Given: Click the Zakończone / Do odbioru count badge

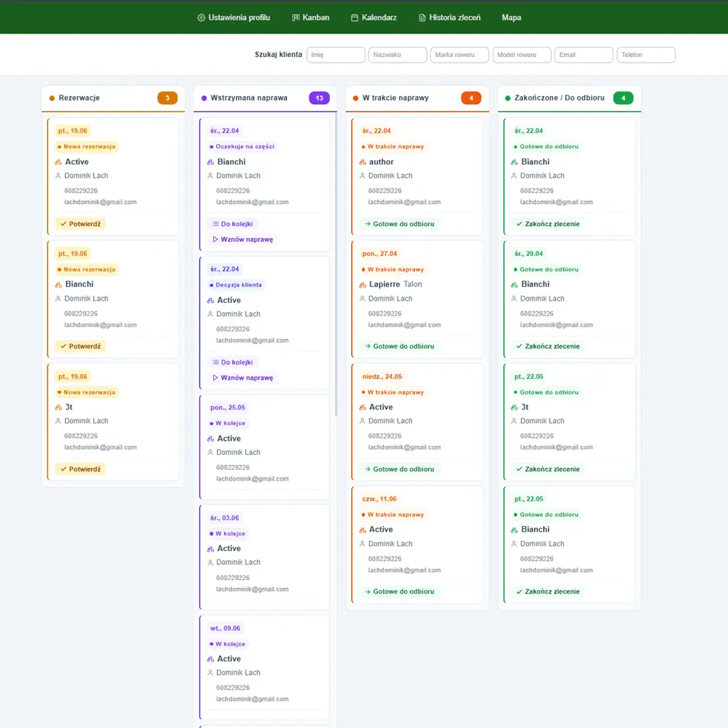Looking at the screenshot, I should tap(623, 98).
